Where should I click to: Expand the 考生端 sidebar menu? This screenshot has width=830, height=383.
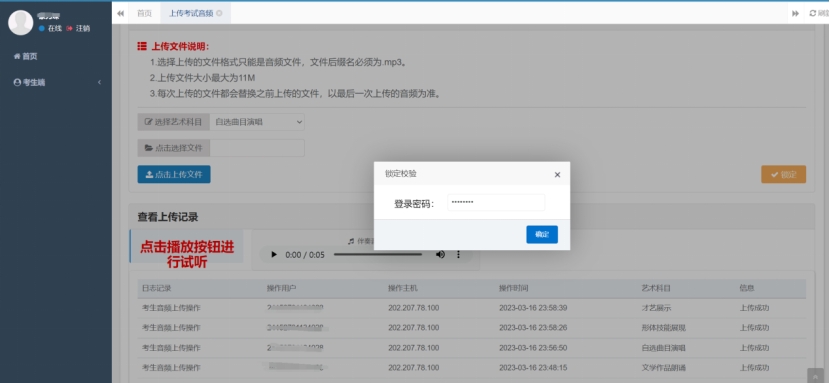pos(56,83)
